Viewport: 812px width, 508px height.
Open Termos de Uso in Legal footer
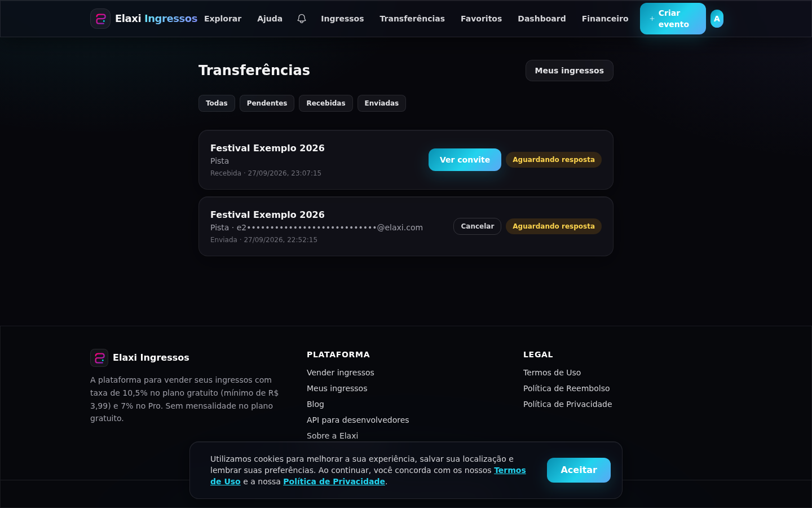point(552,373)
